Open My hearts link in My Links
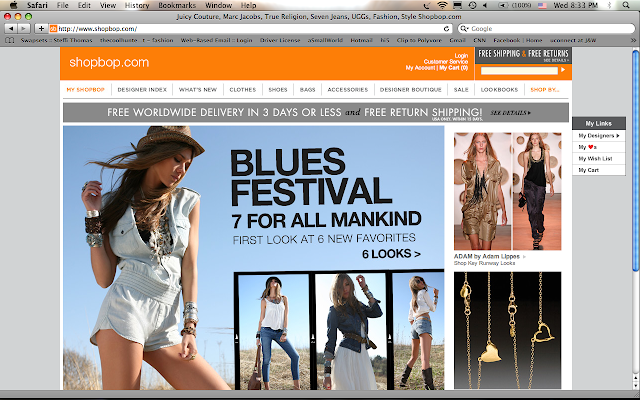This screenshot has height=400, width=640. [588, 147]
